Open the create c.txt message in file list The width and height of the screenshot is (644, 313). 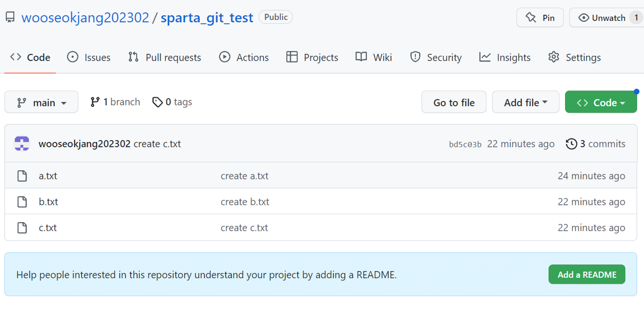(x=244, y=228)
